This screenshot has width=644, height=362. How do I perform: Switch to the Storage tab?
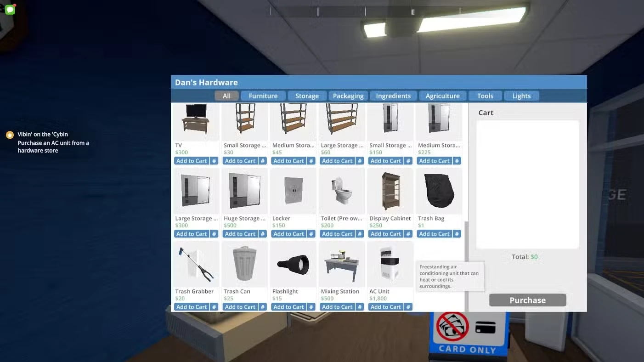click(x=307, y=96)
